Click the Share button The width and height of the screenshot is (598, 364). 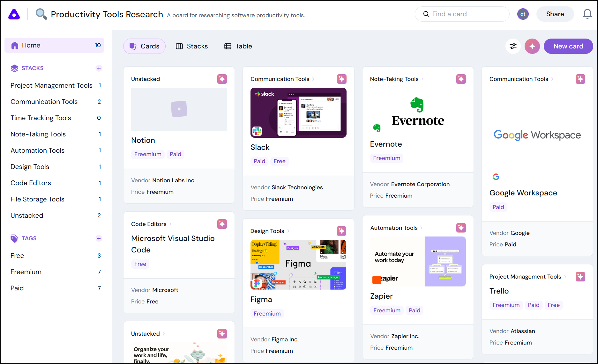pyautogui.click(x=555, y=14)
